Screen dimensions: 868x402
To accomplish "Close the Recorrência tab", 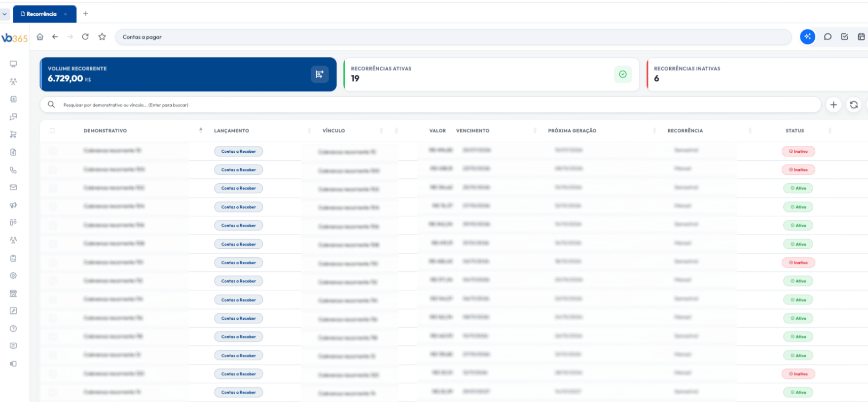I will click(x=66, y=14).
